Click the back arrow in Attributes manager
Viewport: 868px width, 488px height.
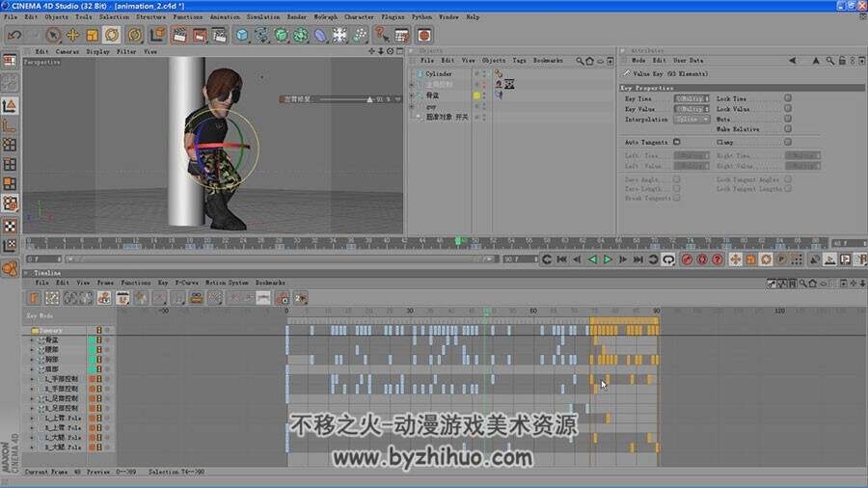(x=792, y=61)
